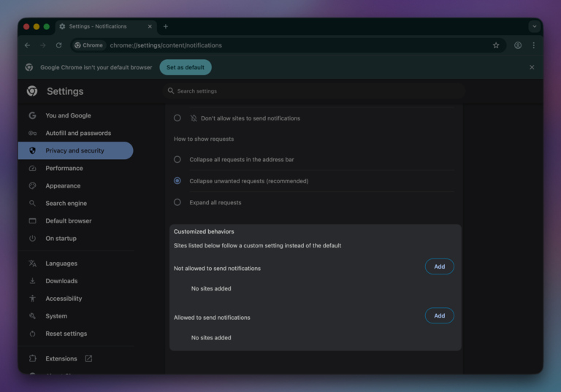Click the wrench System icon
Viewport: 561px width, 392px height.
[33, 316]
